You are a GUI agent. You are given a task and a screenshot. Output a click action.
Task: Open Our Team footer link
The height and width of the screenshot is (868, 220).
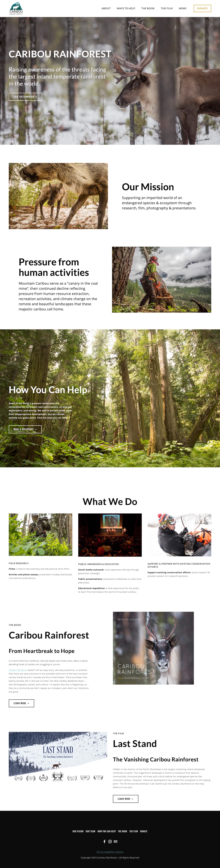(90, 831)
